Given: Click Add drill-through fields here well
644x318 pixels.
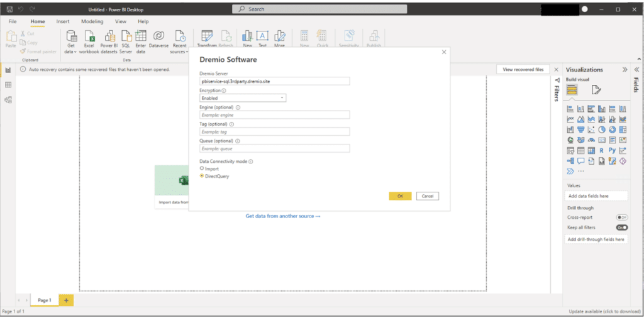Looking at the screenshot, I should 596,239.
